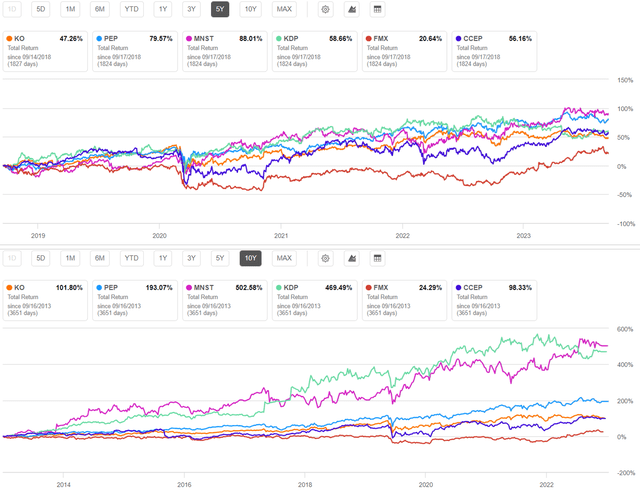Click -200% label on bottom chart axis

tap(626, 473)
